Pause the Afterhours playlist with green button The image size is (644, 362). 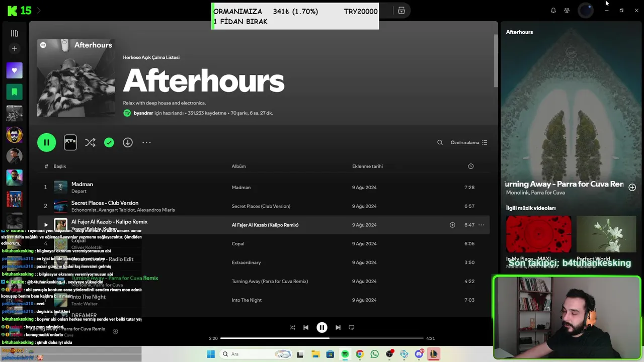click(x=46, y=142)
